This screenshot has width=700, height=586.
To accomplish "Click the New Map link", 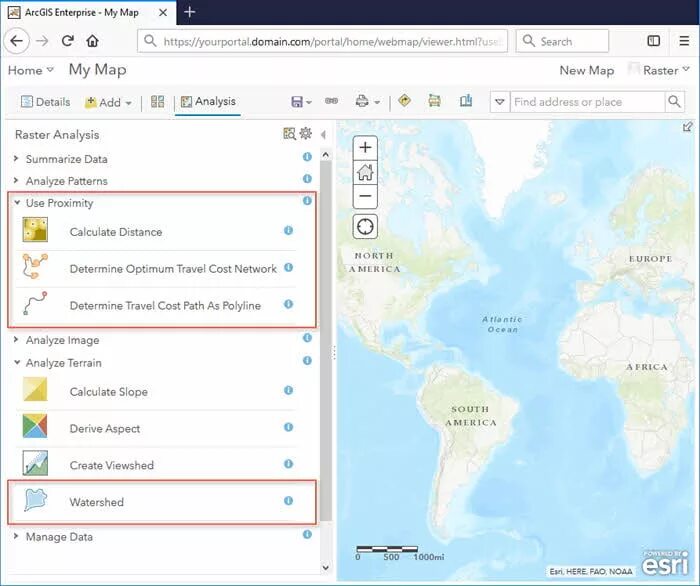I will pyautogui.click(x=587, y=71).
